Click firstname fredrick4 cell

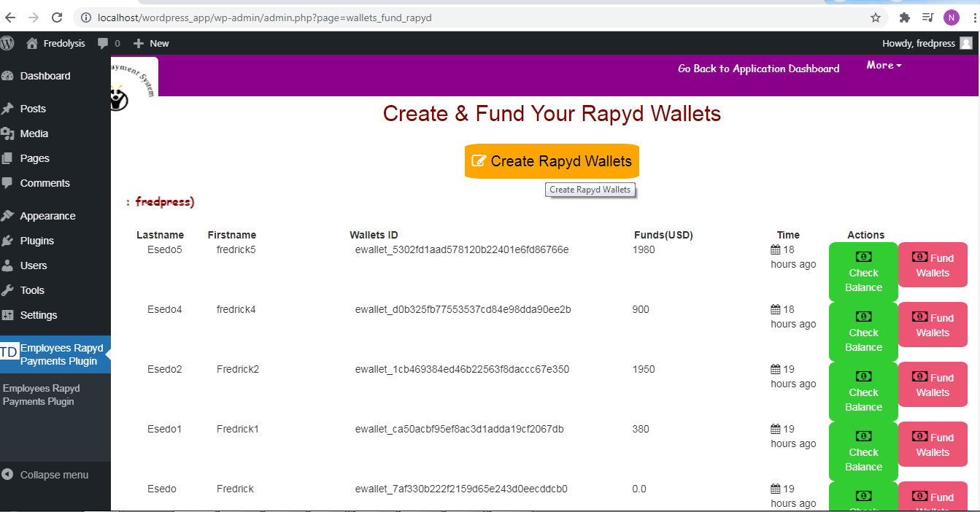pyautogui.click(x=236, y=309)
